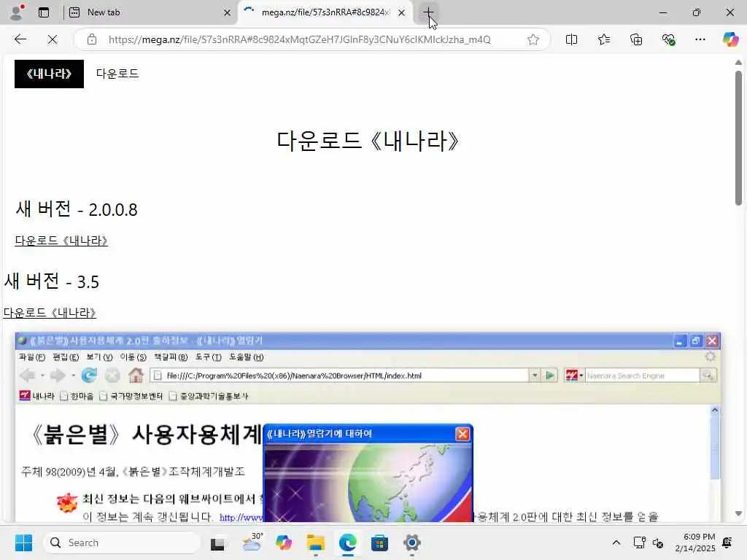The width and height of the screenshot is (747, 560).
Task: Open the weather widget showing 30°
Action: point(252,542)
